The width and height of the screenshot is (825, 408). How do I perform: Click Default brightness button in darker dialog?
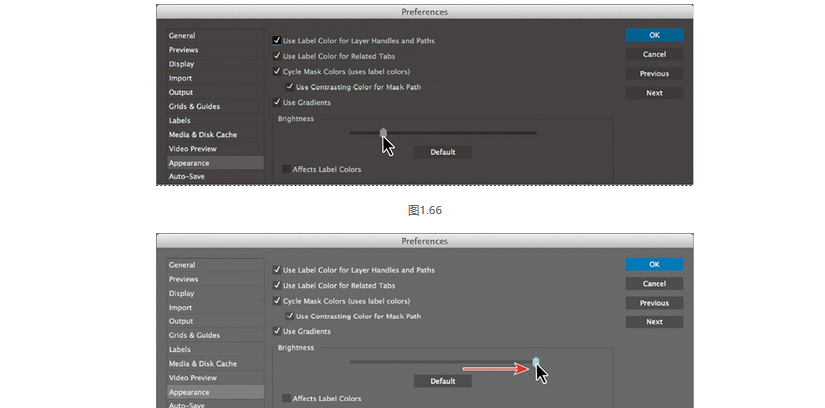(442, 152)
